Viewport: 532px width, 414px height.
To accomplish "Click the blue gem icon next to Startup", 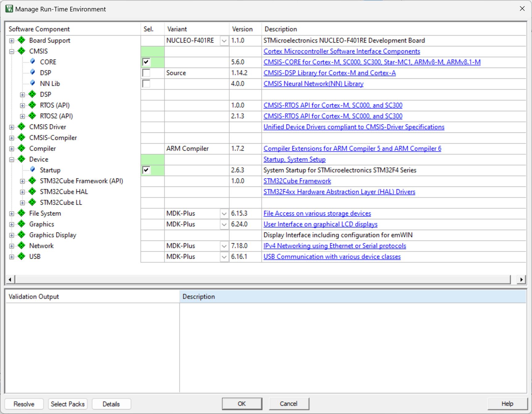I will point(32,169).
